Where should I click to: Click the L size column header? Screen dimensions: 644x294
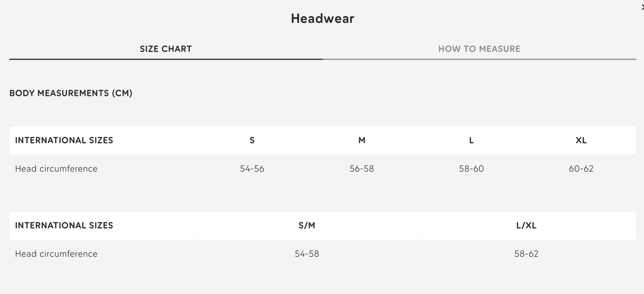pyautogui.click(x=471, y=140)
